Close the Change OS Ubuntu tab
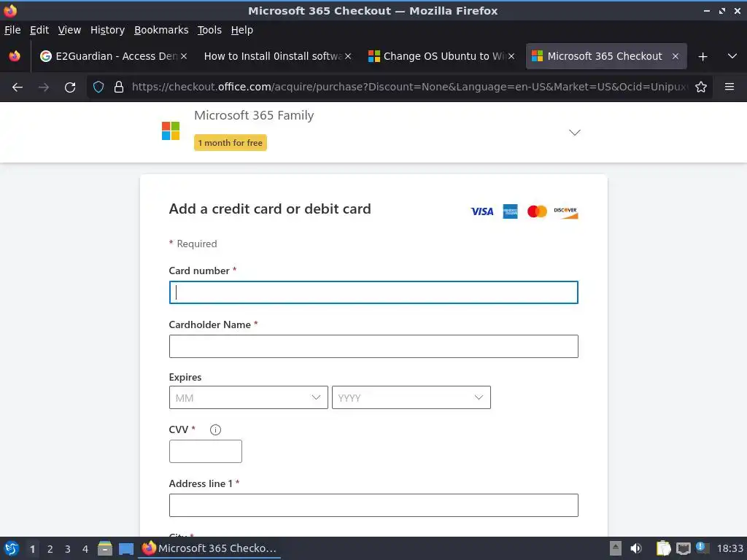The height and width of the screenshot is (560, 747). tap(511, 56)
